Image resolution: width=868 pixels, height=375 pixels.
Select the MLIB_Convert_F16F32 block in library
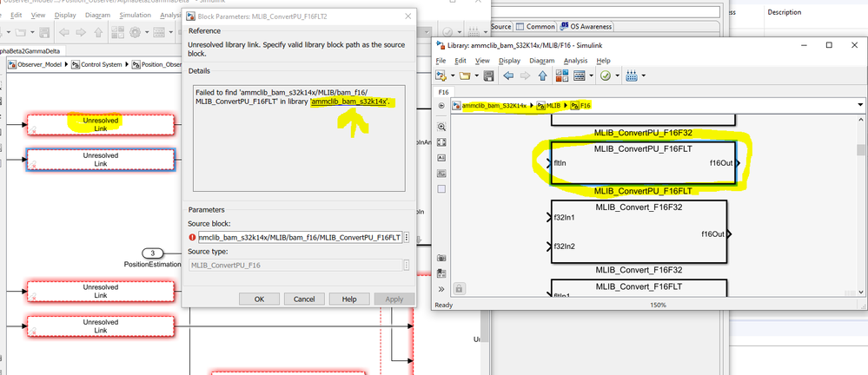click(x=638, y=232)
